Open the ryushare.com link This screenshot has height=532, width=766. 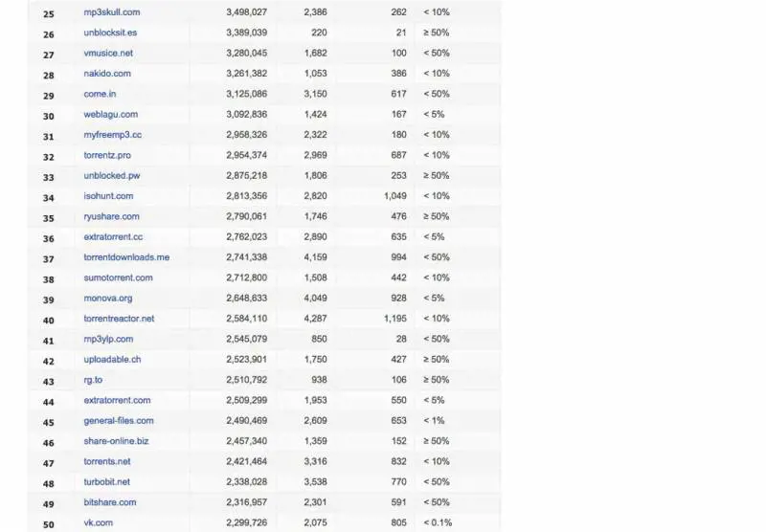point(111,216)
